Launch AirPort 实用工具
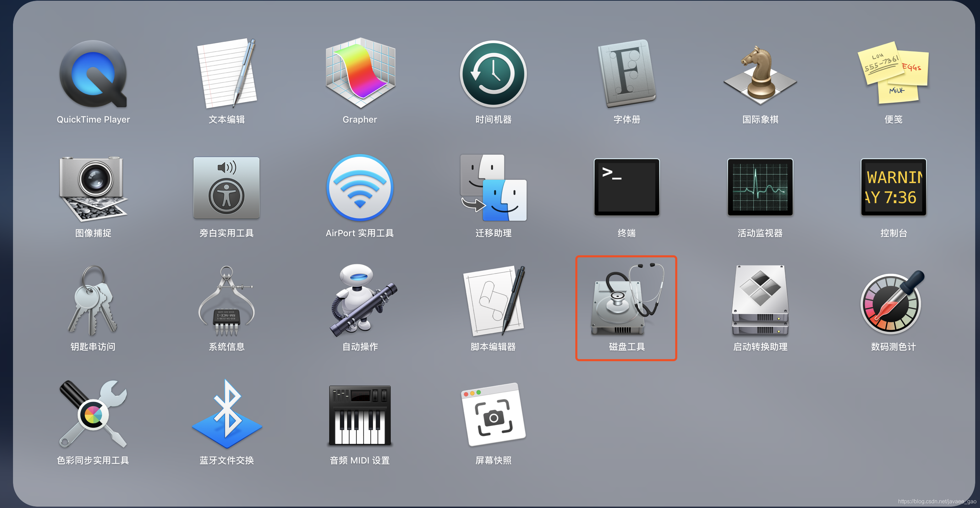This screenshot has height=508, width=980. click(x=360, y=188)
